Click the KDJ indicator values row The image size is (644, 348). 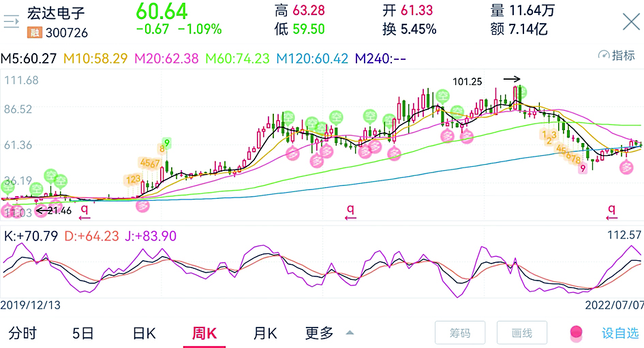coord(91,236)
